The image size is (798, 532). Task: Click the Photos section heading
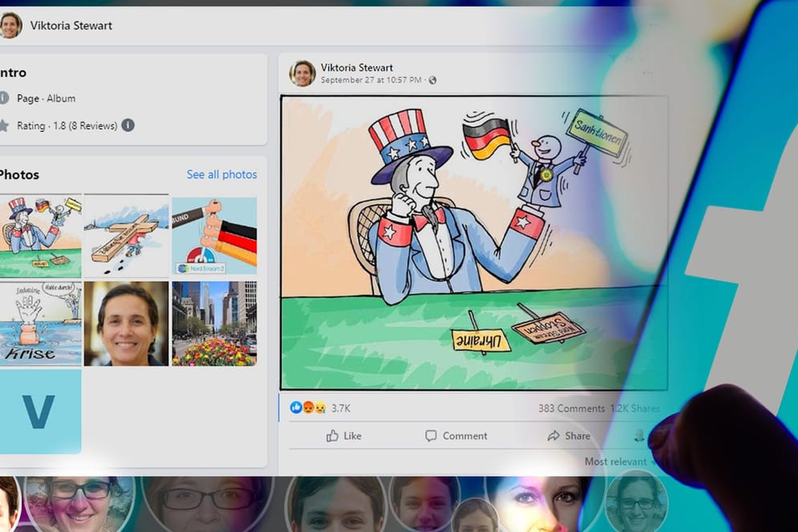point(19,175)
